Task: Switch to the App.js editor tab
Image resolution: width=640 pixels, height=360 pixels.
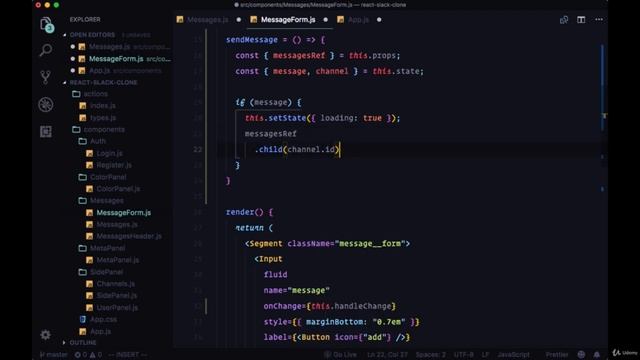Action: [x=358, y=20]
